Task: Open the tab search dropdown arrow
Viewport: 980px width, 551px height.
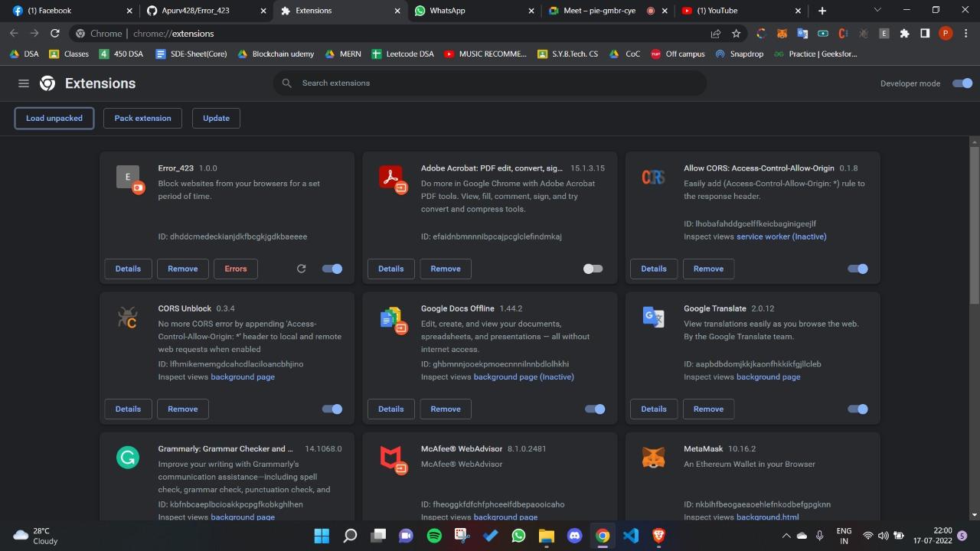Action: (x=877, y=10)
